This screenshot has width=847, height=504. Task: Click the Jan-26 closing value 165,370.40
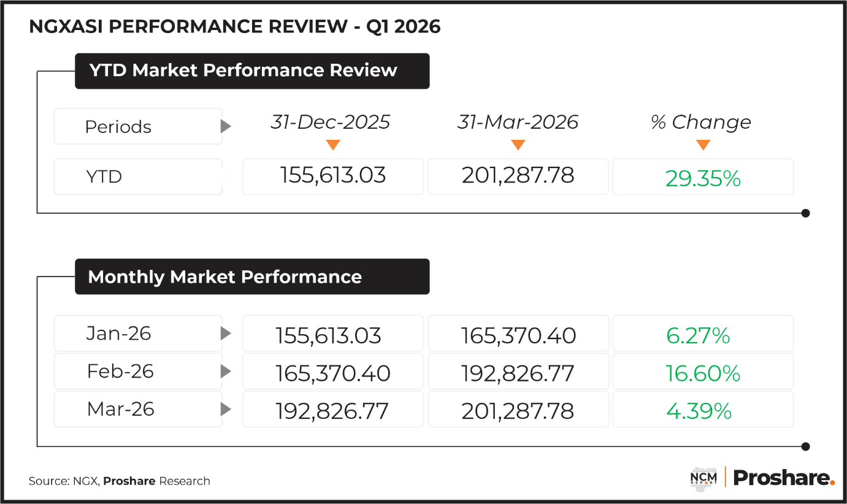coord(518,335)
